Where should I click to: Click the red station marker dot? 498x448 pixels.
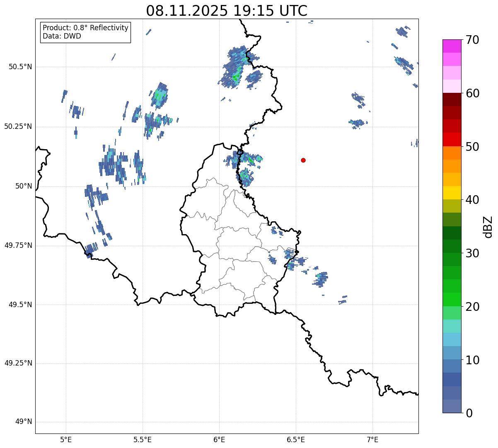click(303, 160)
